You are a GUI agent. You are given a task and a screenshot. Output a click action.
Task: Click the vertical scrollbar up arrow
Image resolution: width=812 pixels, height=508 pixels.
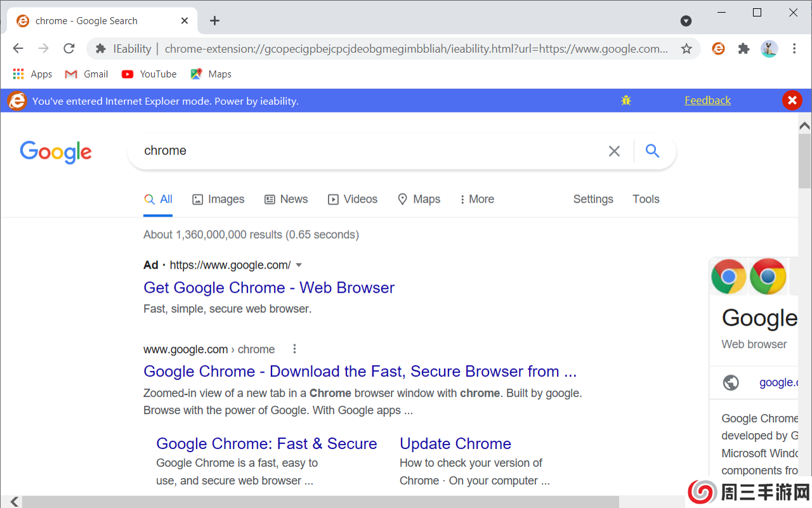[x=804, y=125]
